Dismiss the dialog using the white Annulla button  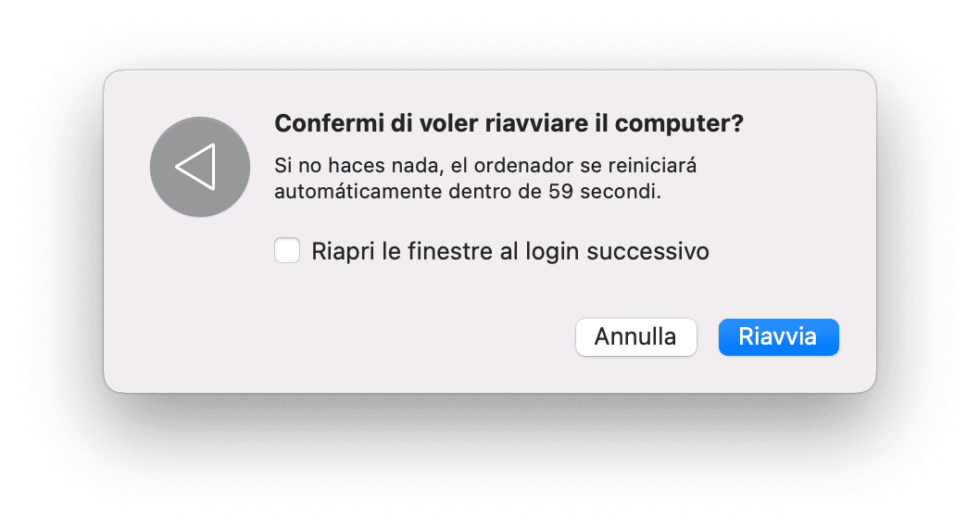tap(635, 336)
